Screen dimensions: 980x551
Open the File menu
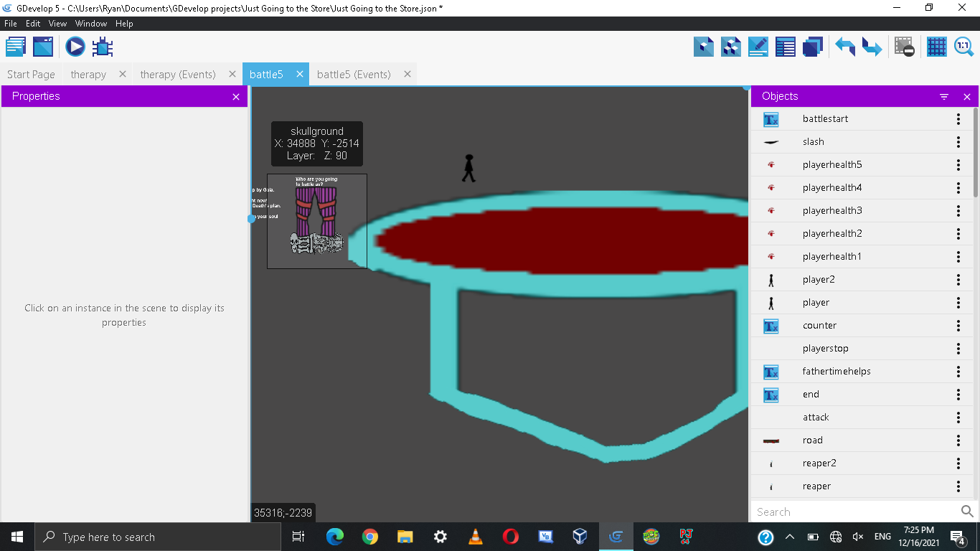(11, 24)
